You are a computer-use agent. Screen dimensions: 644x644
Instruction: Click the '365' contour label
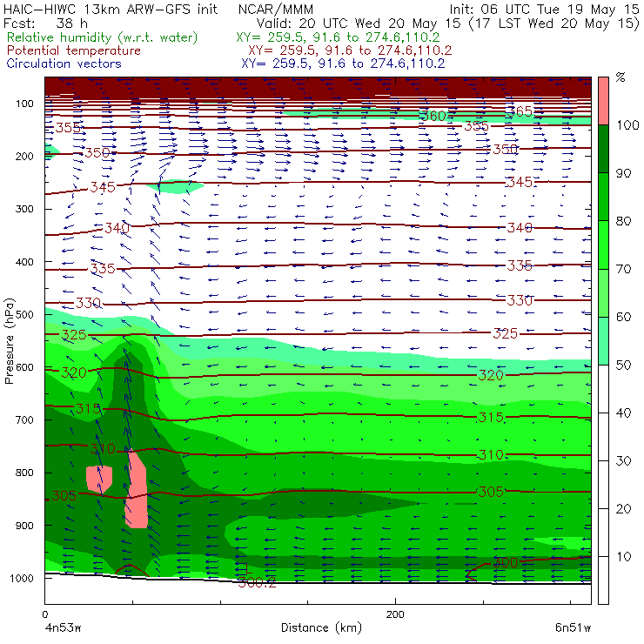(520, 111)
